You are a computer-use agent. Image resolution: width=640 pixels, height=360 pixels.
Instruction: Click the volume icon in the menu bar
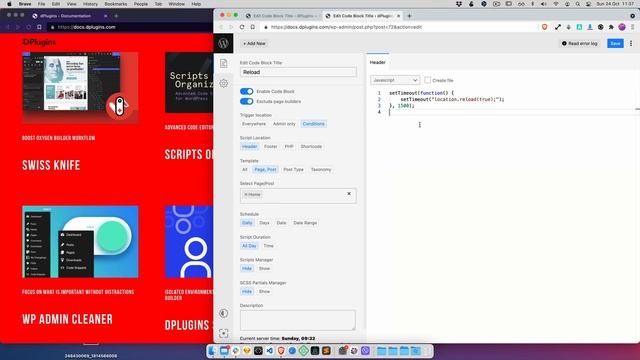[544, 4]
